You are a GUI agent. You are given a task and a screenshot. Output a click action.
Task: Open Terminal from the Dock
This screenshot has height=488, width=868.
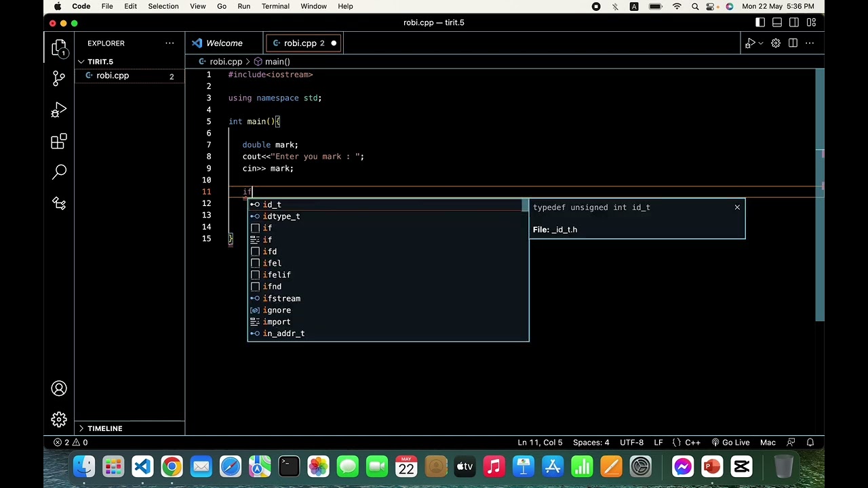(x=289, y=466)
